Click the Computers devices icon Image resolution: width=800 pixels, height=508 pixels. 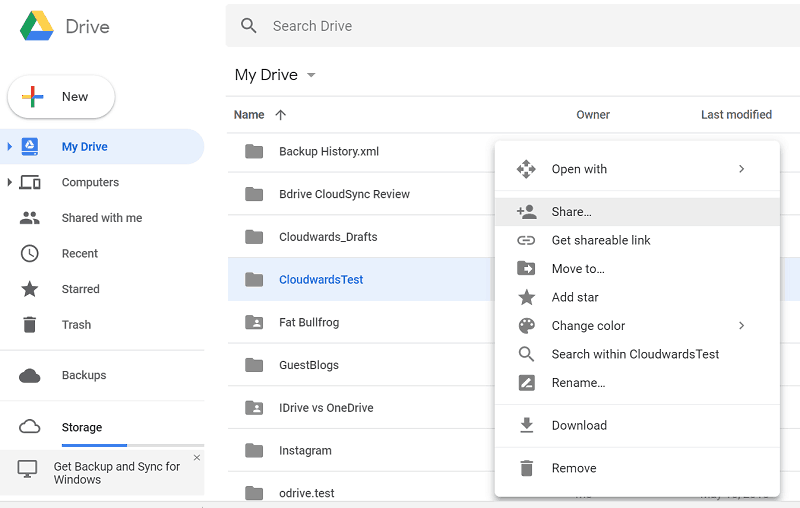[30, 182]
